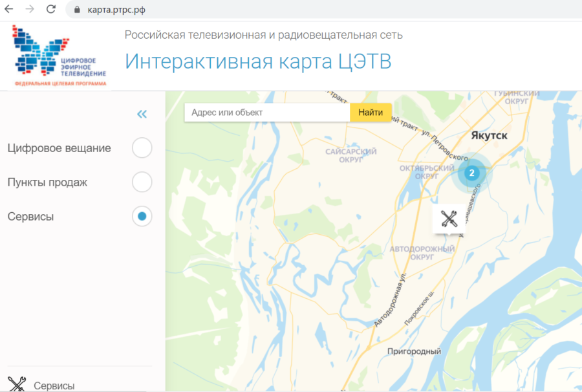Click the Цифровое вещание label
This screenshot has width=582, height=392.
(59, 148)
